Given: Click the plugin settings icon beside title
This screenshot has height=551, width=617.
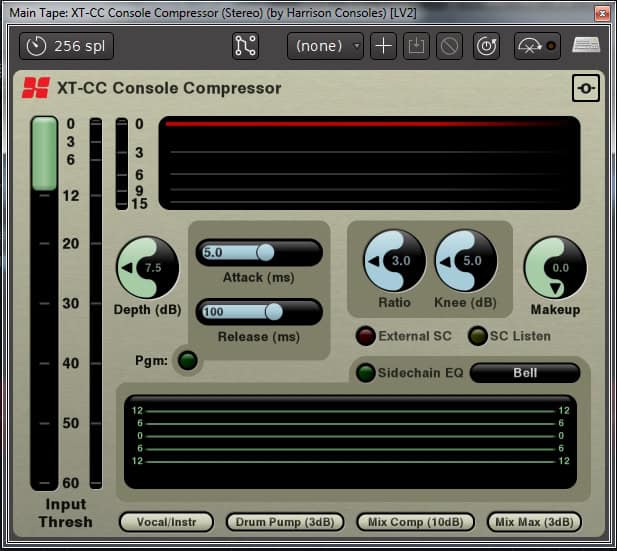Looking at the screenshot, I should (x=586, y=88).
